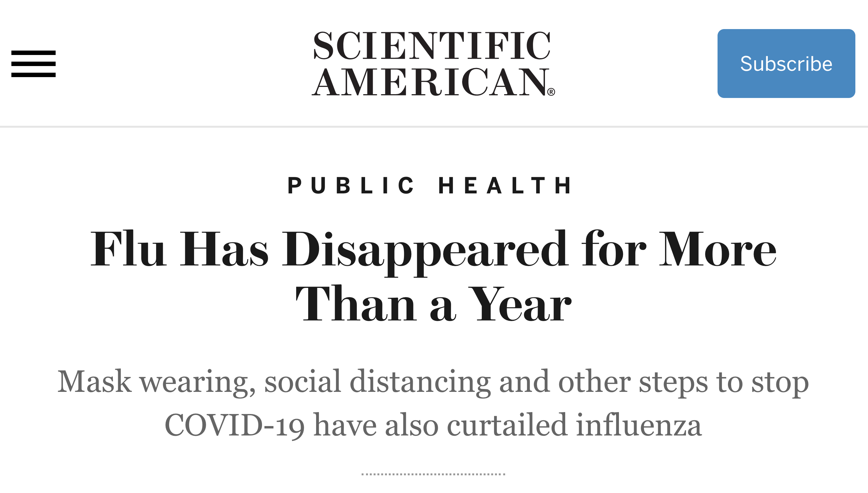Click 'COVID-19' in the subtitle
Image resolution: width=868 pixels, height=493 pixels.
(234, 425)
